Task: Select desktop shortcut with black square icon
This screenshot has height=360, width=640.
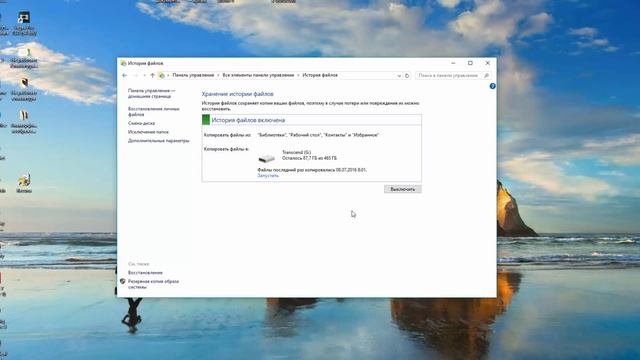Action: (x=24, y=23)
